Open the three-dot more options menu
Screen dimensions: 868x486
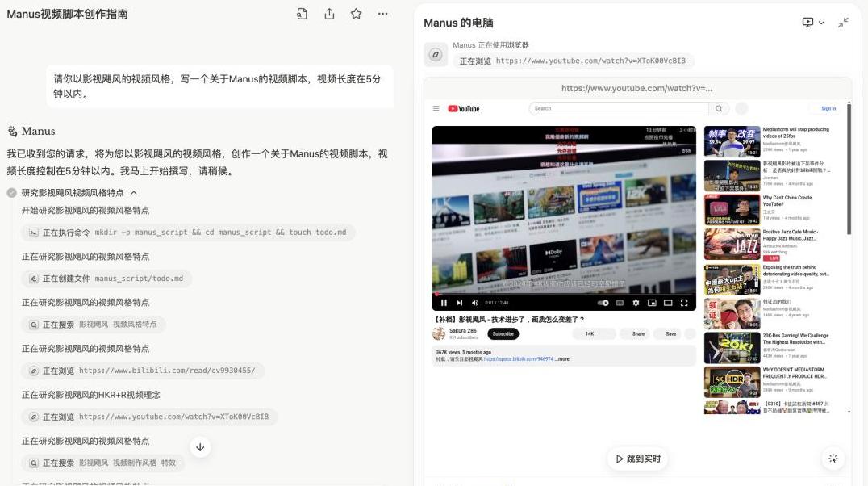pos(382,14)
